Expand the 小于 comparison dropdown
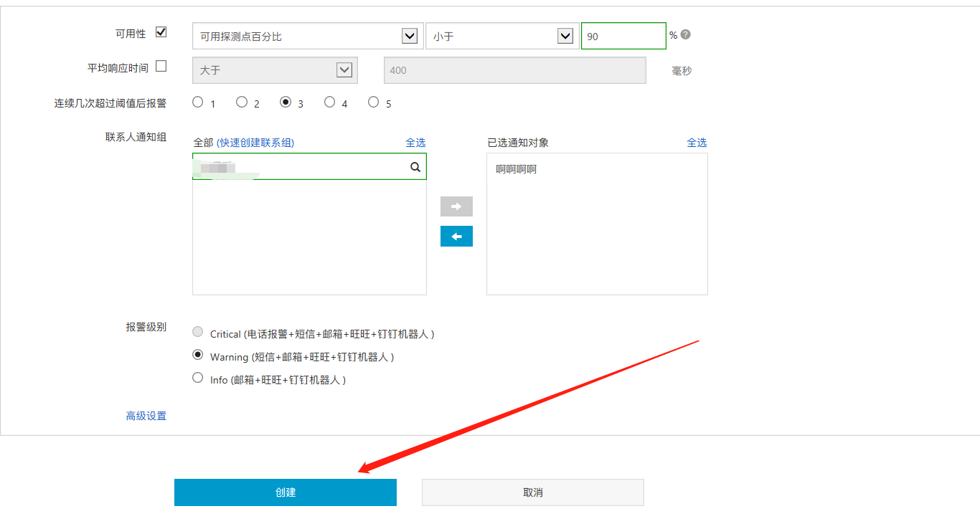Image resolution: width=980 pixels, height=524 pixels. pos(501,36)
